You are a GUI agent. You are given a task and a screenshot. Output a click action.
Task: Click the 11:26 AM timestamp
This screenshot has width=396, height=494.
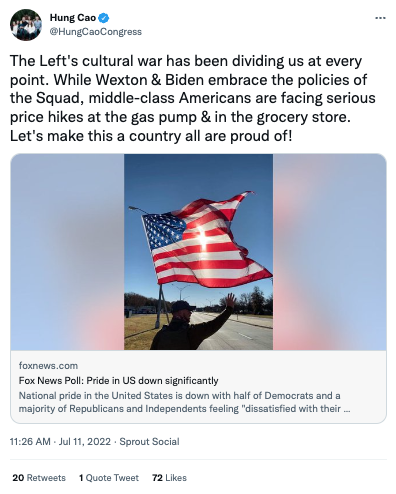coord(30,442)
